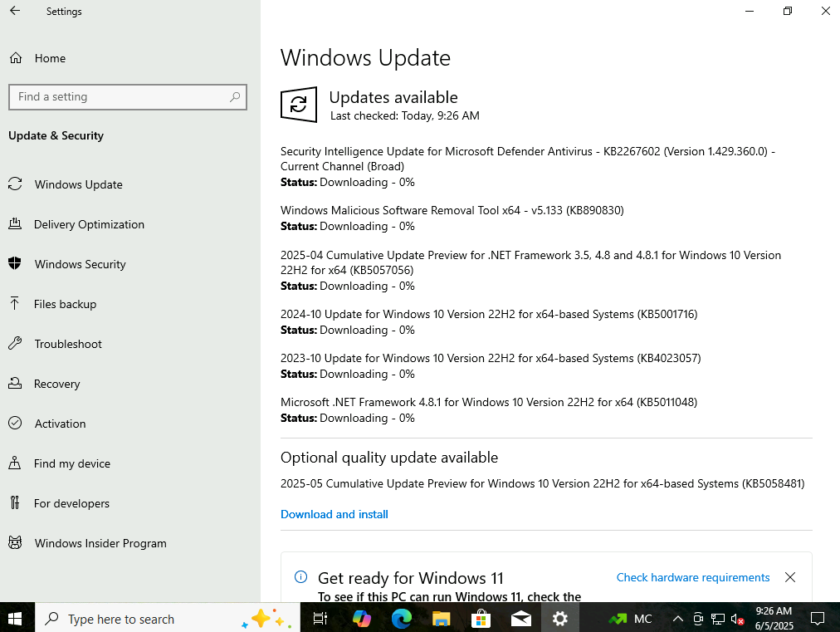
Task: Click the taskbar Type here to search box
Action: [168, 620]
